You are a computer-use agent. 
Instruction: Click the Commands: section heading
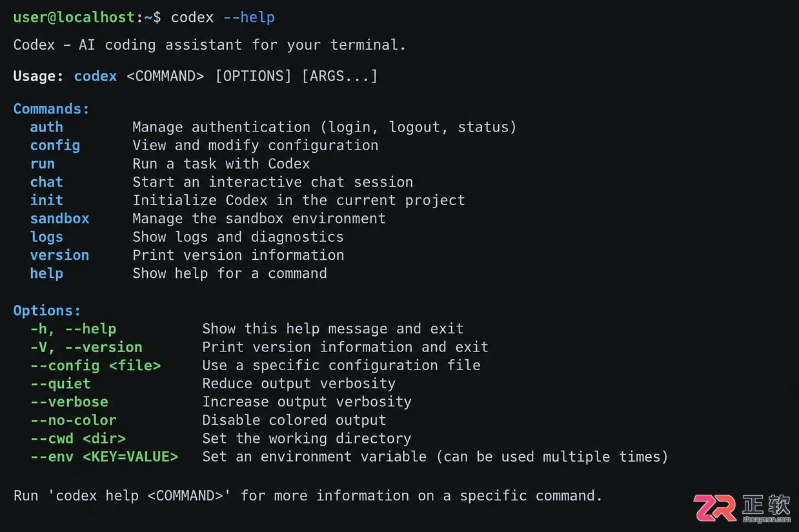pyautogui.click(x=52, y=109)
